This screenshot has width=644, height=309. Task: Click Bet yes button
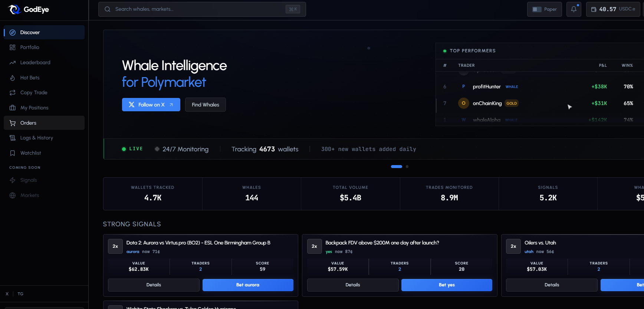click(x=447, y=285)
